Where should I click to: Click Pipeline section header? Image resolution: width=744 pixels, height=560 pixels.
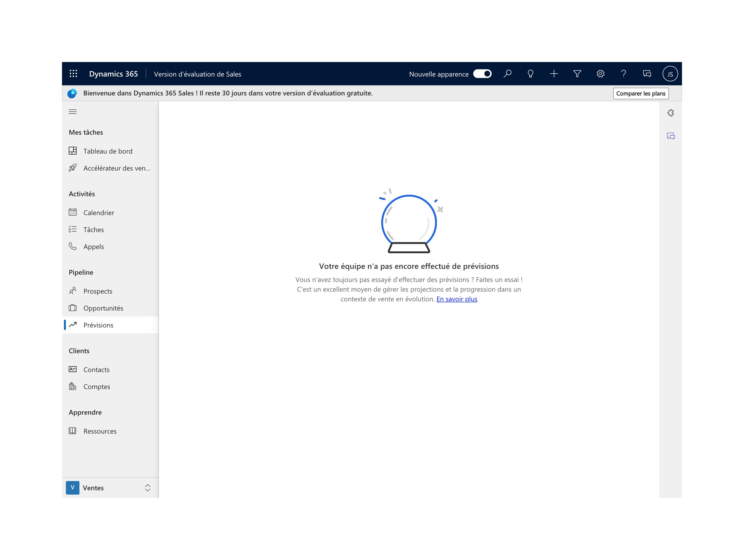click(x=81, y=272)
